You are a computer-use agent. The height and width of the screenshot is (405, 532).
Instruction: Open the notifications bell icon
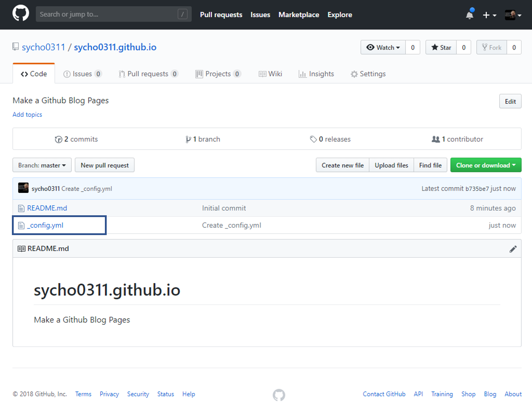tap(470, 14)
